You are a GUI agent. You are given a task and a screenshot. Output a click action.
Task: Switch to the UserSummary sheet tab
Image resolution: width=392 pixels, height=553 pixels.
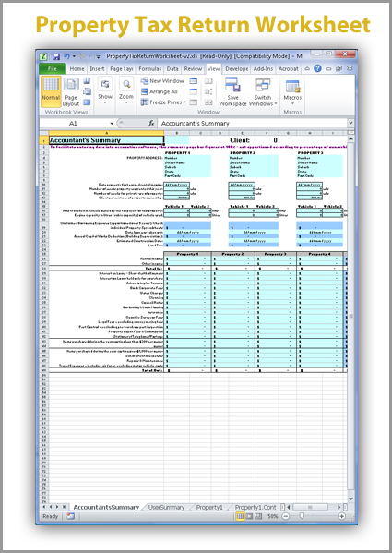click(166, 507)
